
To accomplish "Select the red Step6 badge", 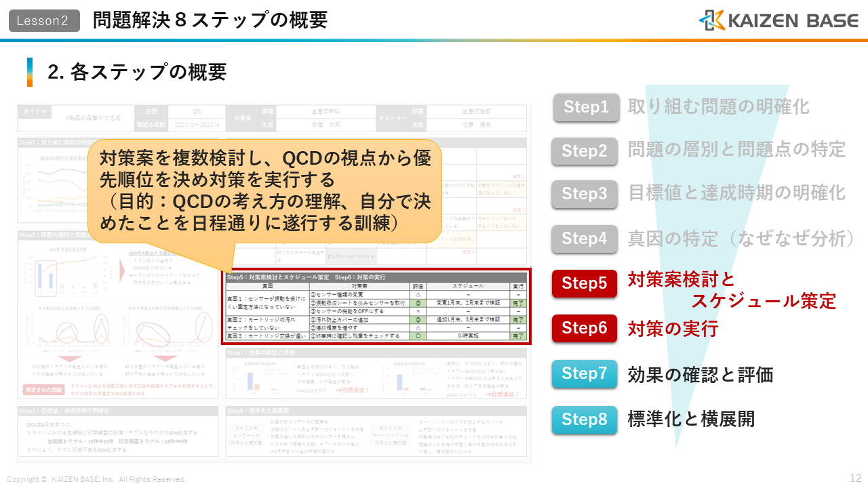I will pos(585,328).
